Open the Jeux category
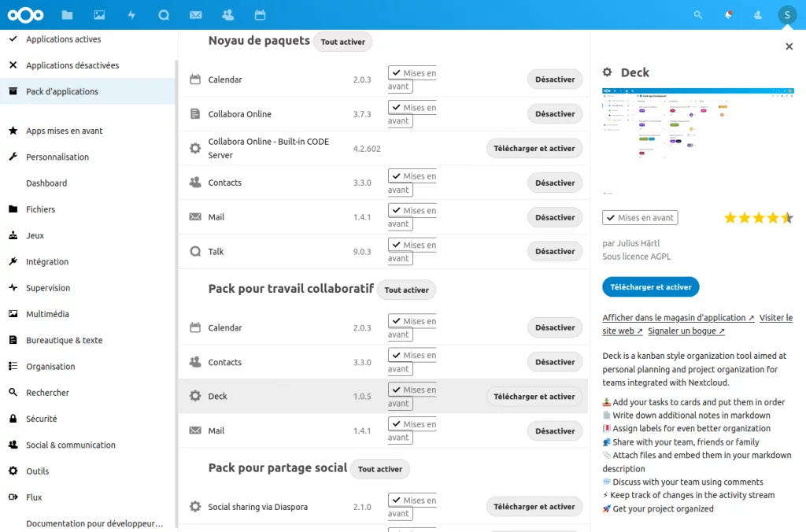 click(x=87, y=235)
